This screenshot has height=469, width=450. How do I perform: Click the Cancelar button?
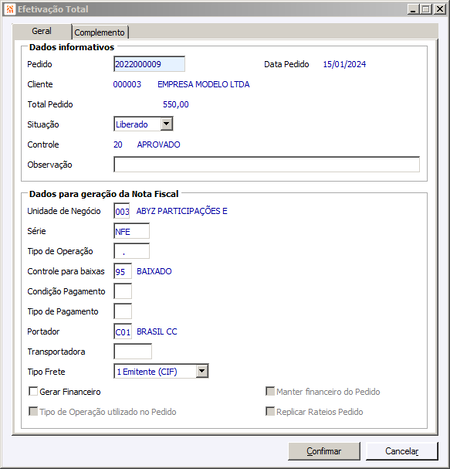click(402, 451)
